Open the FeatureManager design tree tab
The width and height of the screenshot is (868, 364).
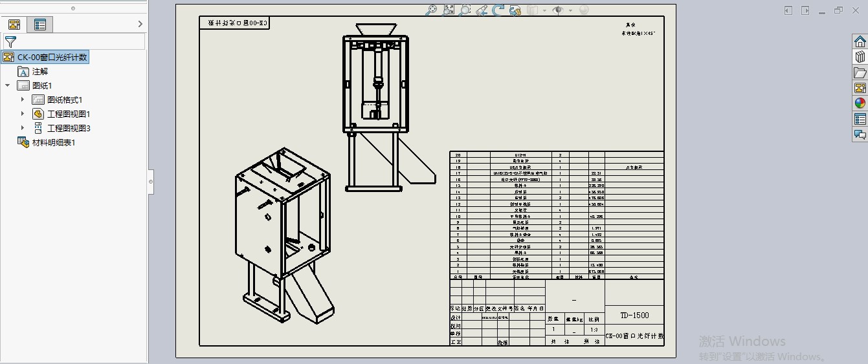[14, 25]
